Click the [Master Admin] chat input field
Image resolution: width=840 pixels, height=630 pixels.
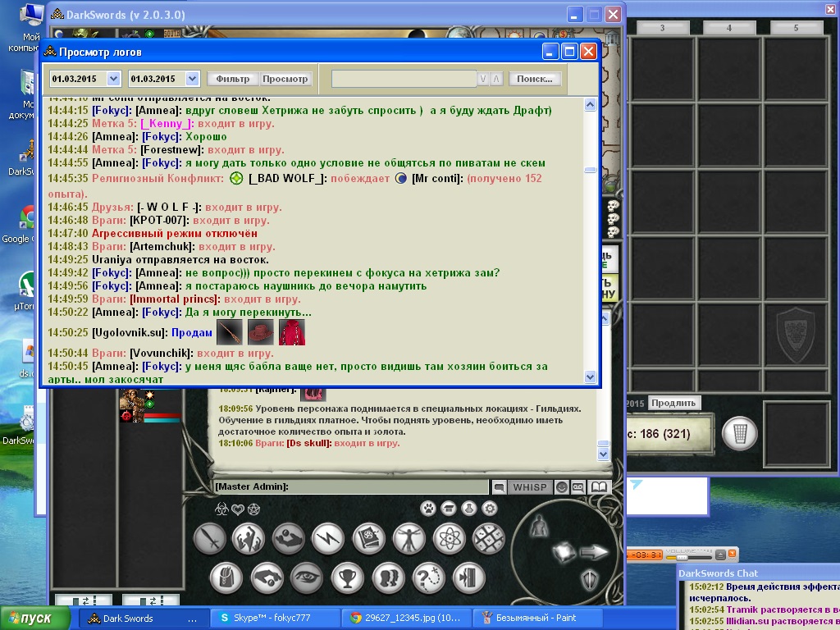(x=351, y=486)
